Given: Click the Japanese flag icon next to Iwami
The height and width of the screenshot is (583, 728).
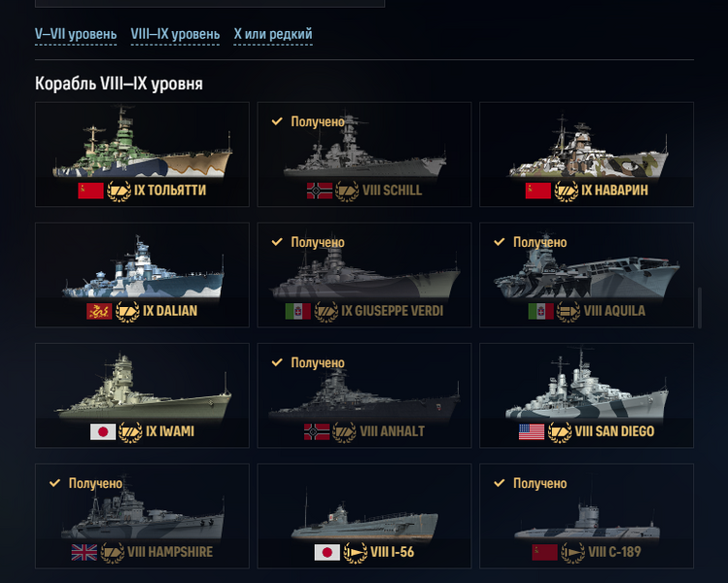Looking at the screenshot, I should click(103, 431).
